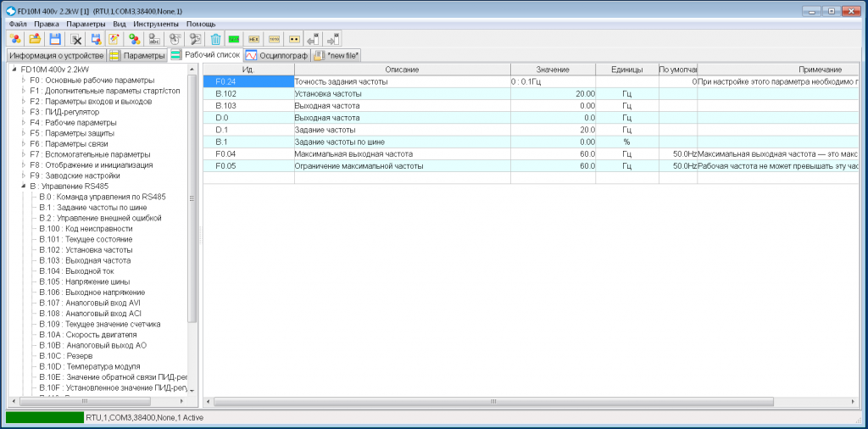The height and width of the screenshot is (429, 868).
Task: Expand the F3 ПИД-регулятор tree group
Action: (x=24, y=113)
